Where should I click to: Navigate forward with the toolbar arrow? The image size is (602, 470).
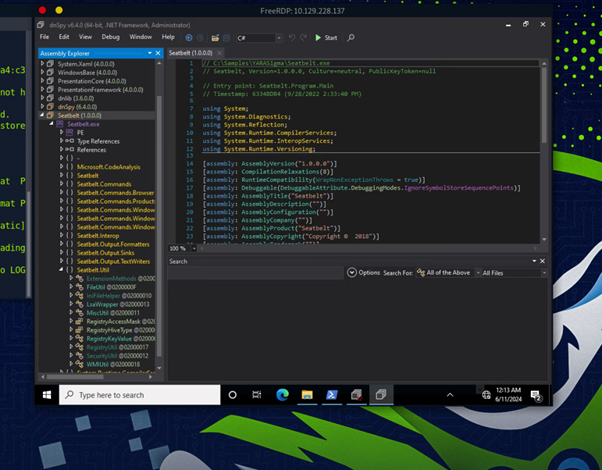point(200,38)
